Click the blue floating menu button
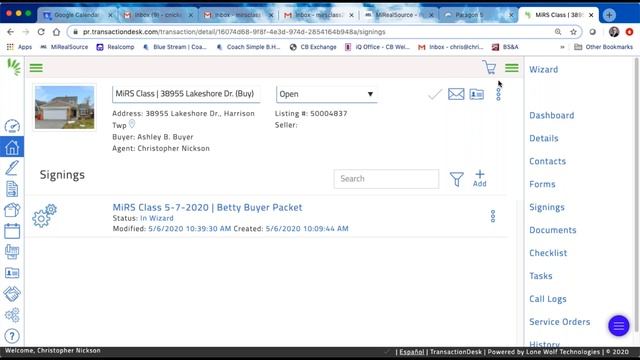 pyautogui.click(x=618, y=326)
